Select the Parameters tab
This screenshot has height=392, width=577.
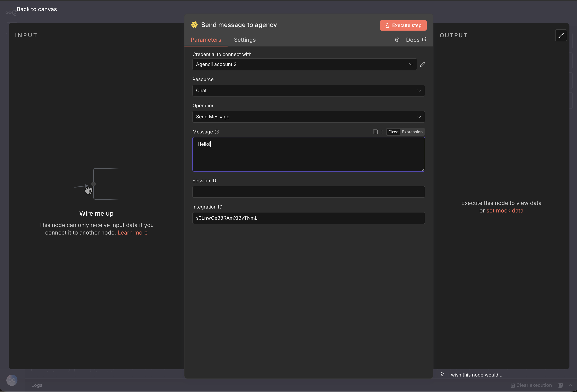tap(206, 40)
